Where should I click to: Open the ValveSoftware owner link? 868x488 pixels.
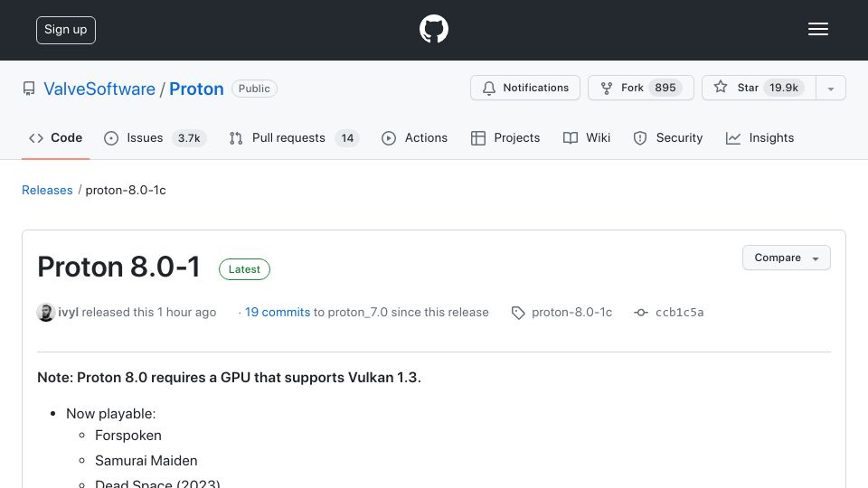[99, 89]
